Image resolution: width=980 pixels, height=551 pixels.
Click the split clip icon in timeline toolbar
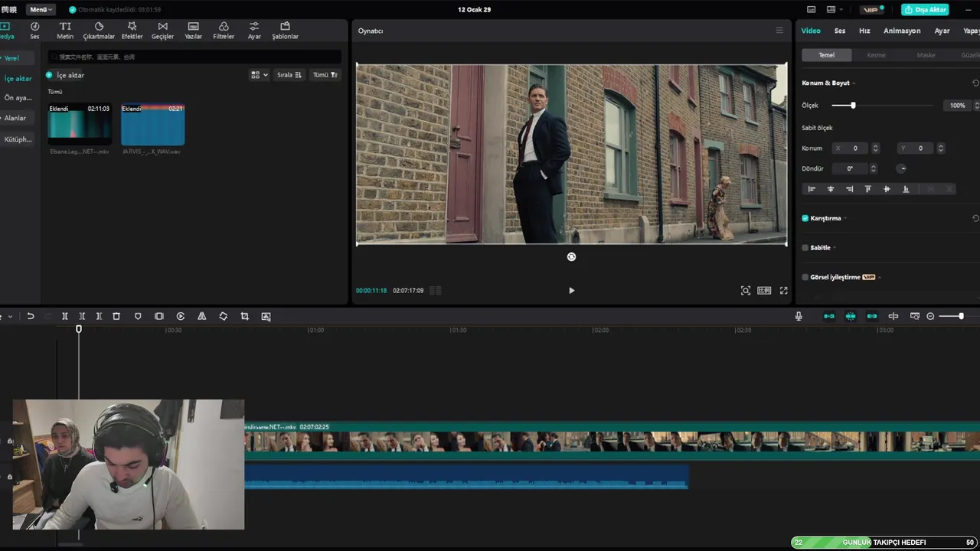pyautogui.click(x=65, y=316)
